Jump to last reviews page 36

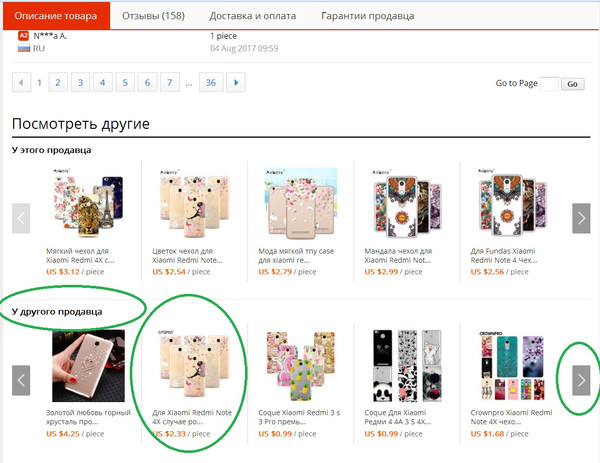click(211, 82)
